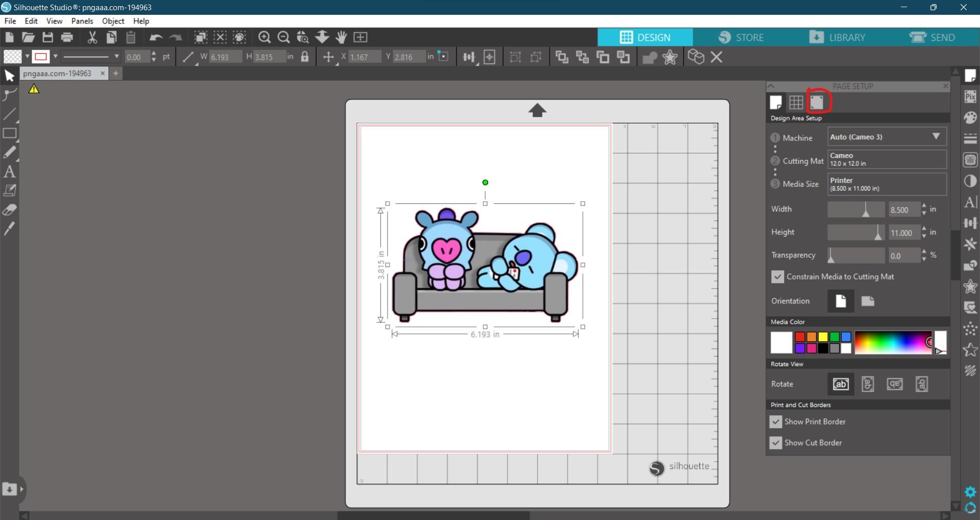Select the Edit Points tool

click(10, 94)
